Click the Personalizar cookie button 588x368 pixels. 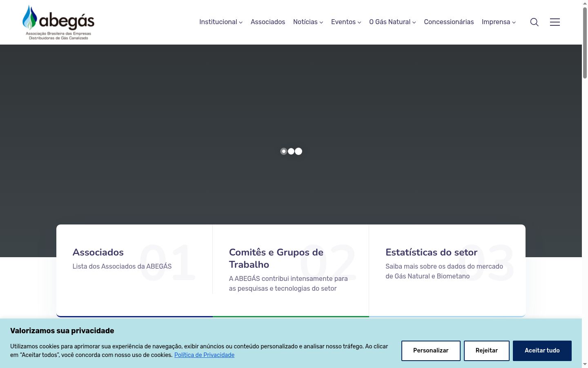click(431, 351)
